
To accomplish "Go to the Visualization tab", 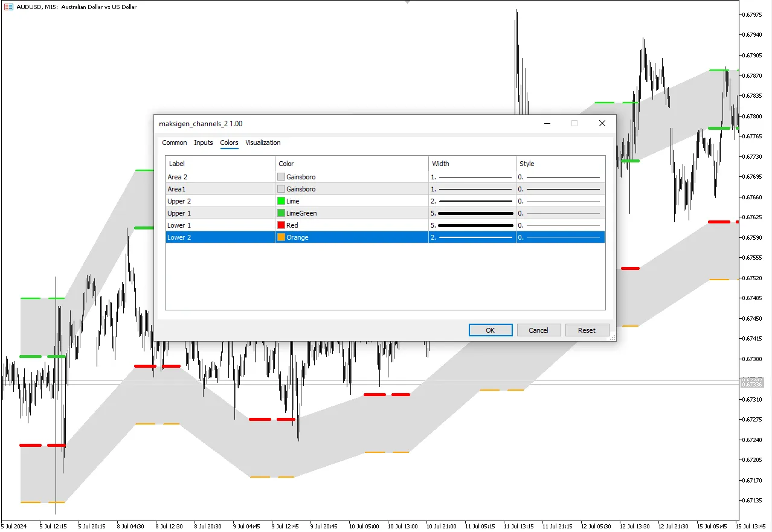I will tap(263, 143).
